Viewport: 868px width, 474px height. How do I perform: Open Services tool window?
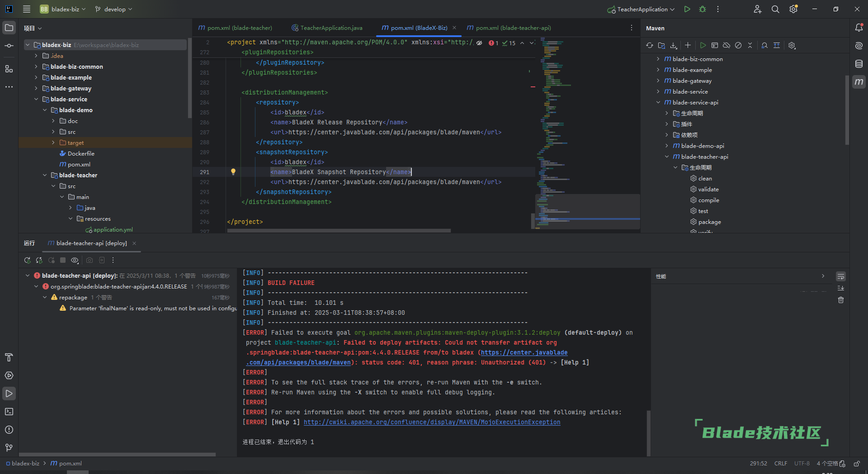pos(9,375)
